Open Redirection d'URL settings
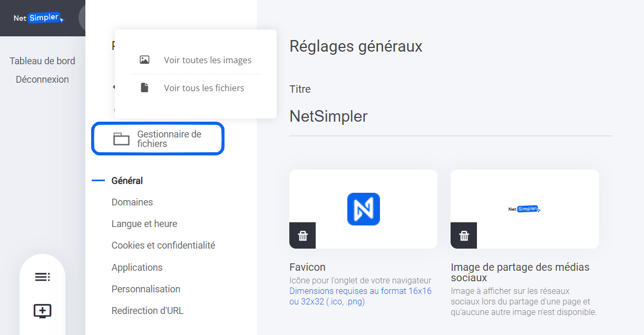This screenshot has height=335, width=644. coord(148,311)
